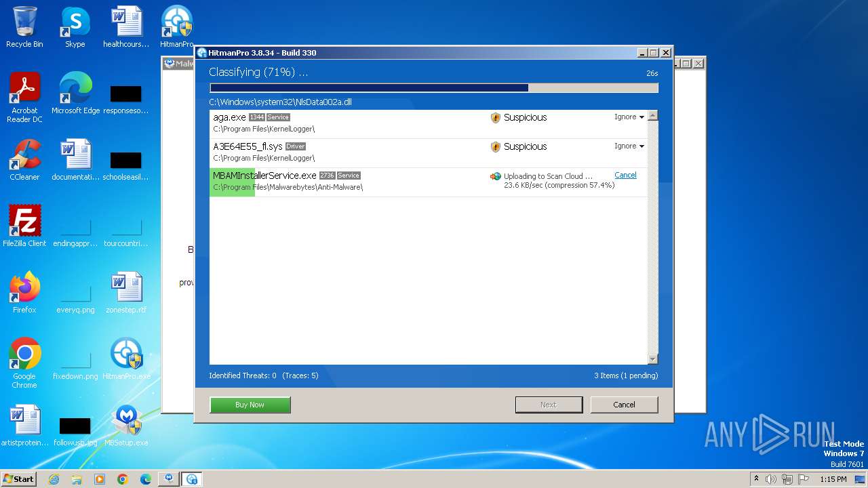Select the MBAMInstallerService.exe result row

click(x=429, y=182)
